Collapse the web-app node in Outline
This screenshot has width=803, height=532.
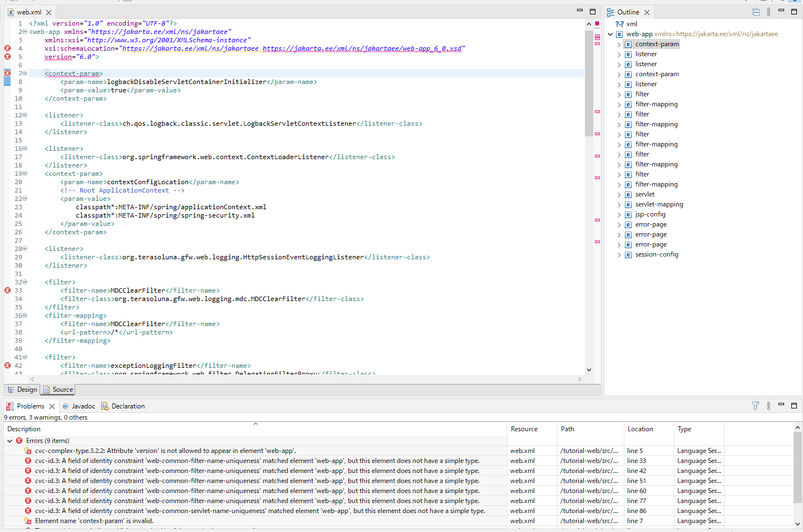[610, 34]
